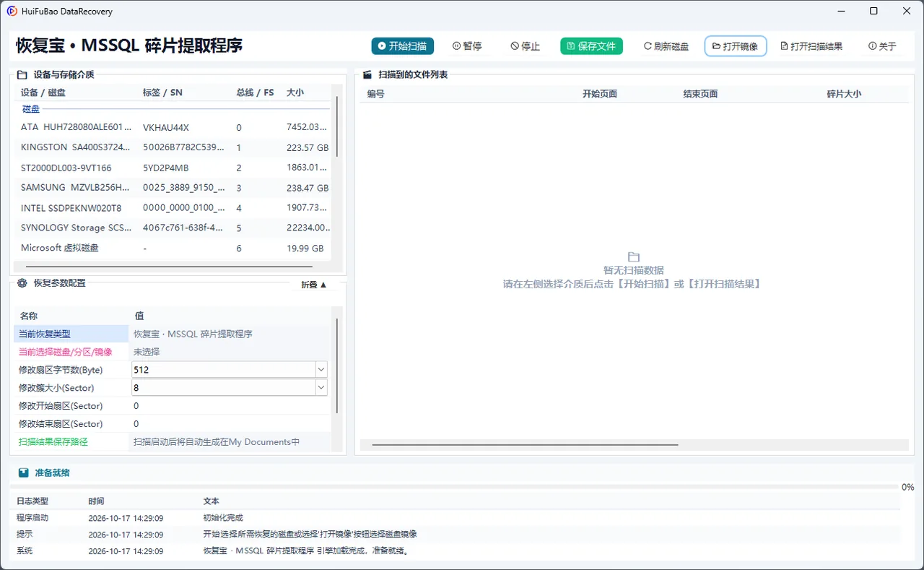Select the SYNOLOGY Storage SCSI disk
The image size is (924, 570).
point(173,228)
